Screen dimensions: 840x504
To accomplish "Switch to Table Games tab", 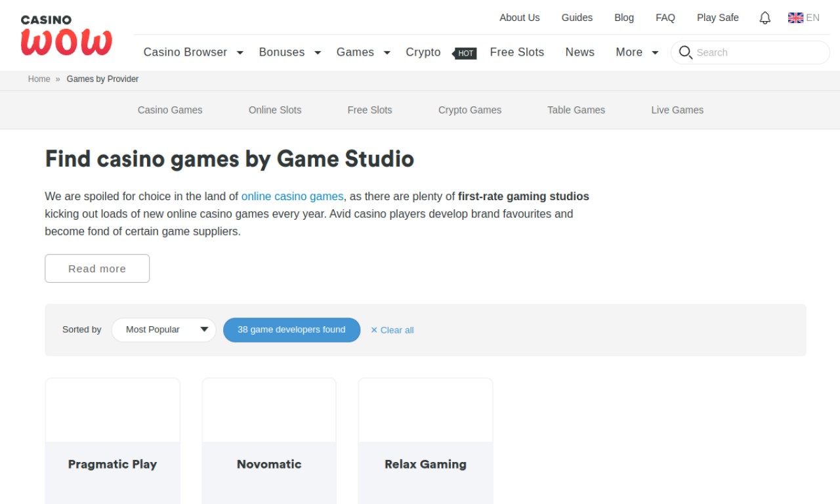I will coord(576,110).
